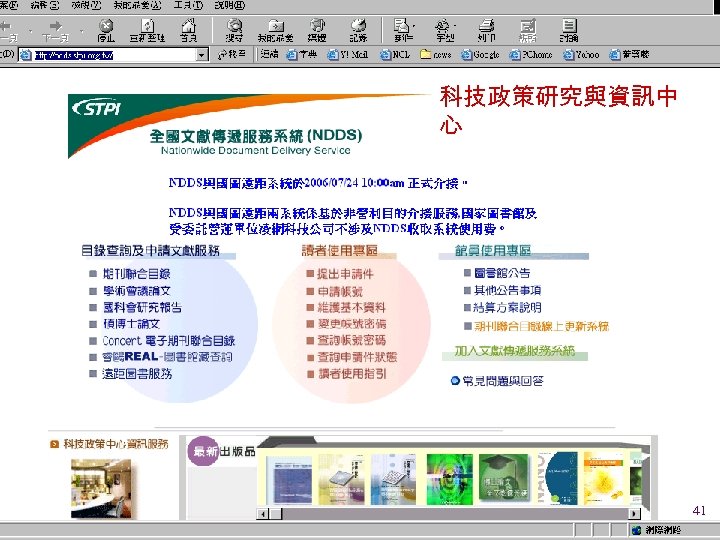
Task: Open the 字典 link shortcut in links bar
Action: (x=302, y=55)
